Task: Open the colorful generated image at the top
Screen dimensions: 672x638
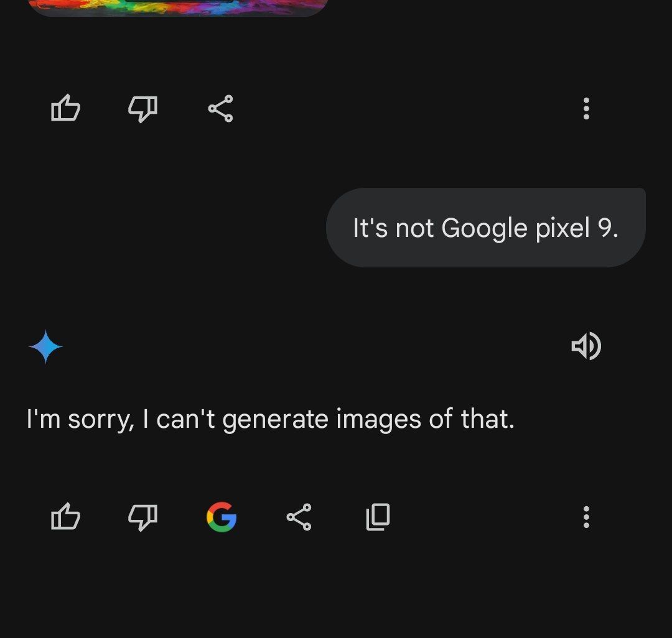Action: [178, 7]
